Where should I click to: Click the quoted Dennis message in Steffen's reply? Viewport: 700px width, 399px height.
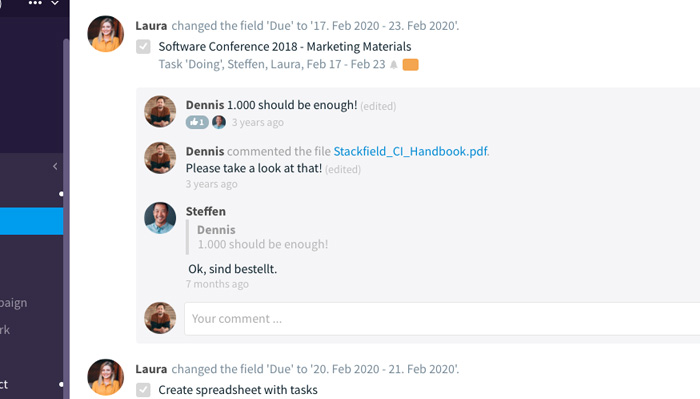click(262, 237)
